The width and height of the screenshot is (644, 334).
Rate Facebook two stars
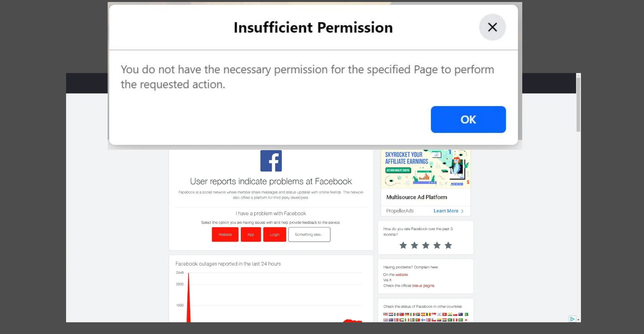415,246
